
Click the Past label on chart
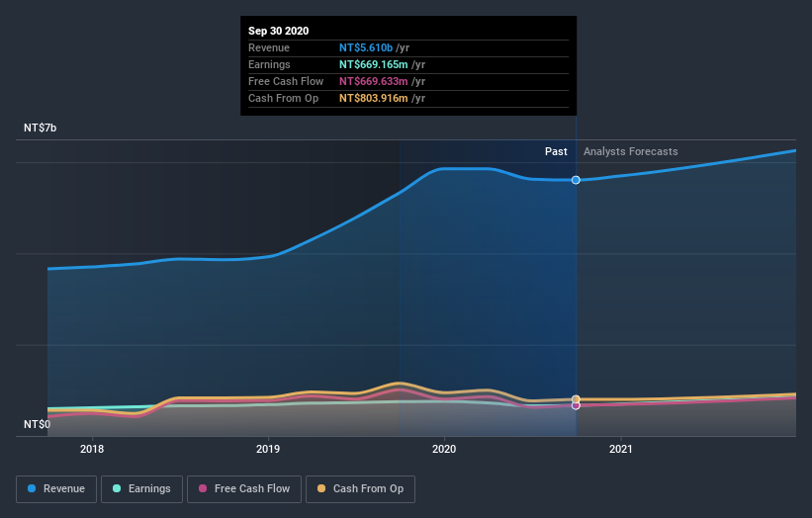[556, 151]
